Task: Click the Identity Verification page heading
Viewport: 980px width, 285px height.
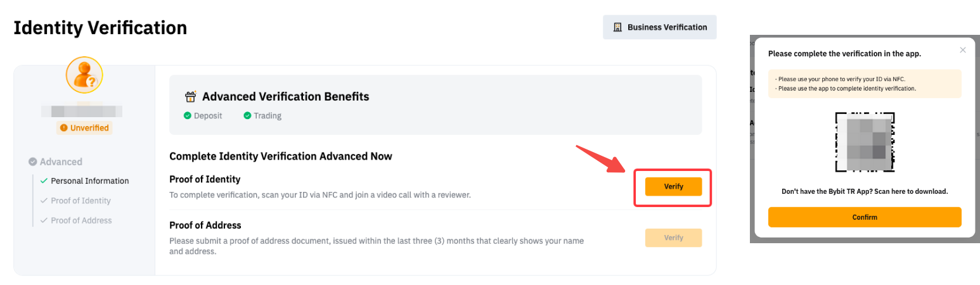Action: (x=100, y=28)
